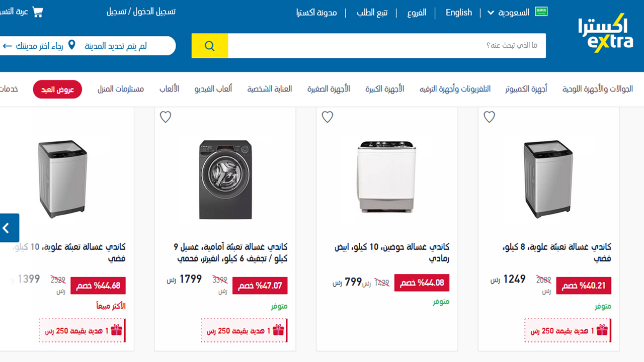Switch language to English
Image resolution: width=644 pixels, height=362 pixels.
459,13
